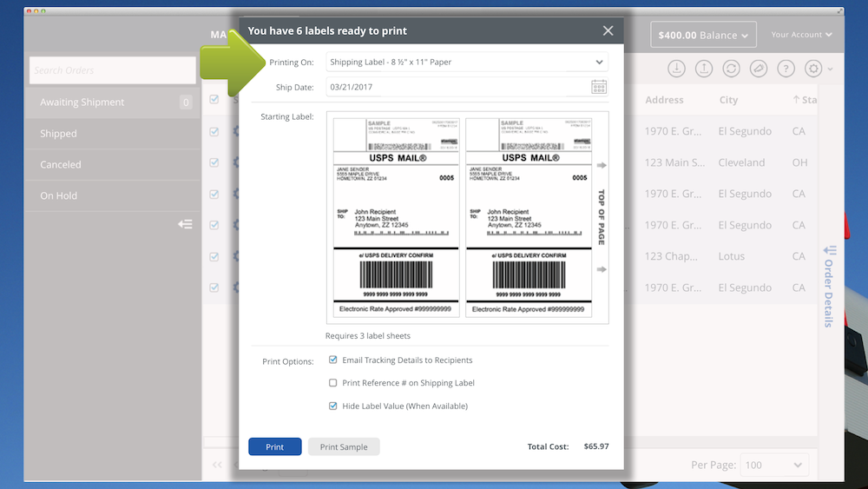Click the export upload arrow toolbar icon
The height and width of the screenshot is (489, 868).
coord(704,69)
